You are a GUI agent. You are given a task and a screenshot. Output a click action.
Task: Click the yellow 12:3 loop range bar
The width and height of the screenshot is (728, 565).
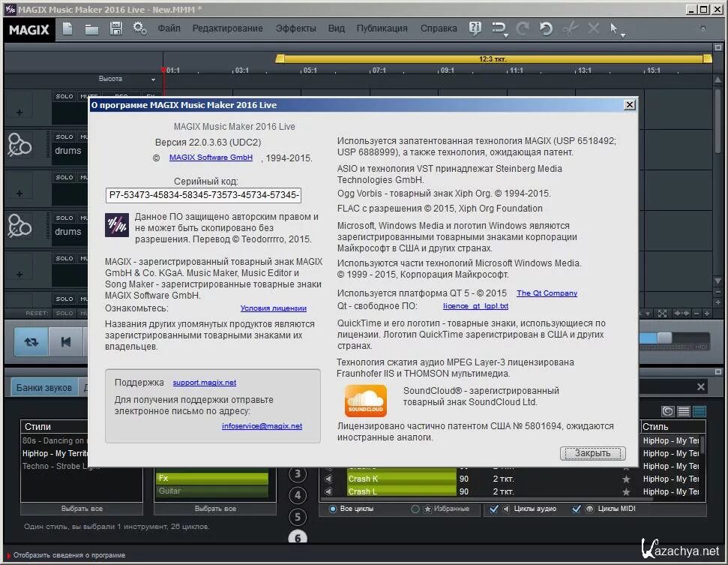click(493, 59)
